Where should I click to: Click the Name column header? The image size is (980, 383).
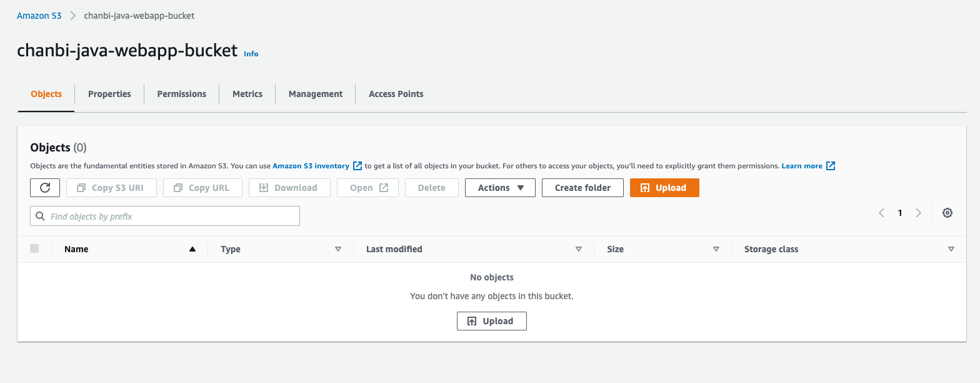pyautogui.click(x=76, y=249)
